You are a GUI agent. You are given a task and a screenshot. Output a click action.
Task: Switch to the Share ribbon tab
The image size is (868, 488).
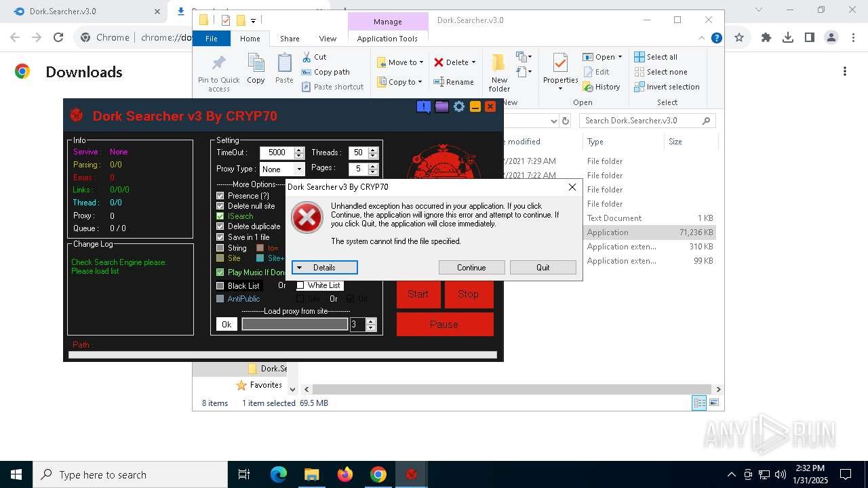[x=290, y=39]
